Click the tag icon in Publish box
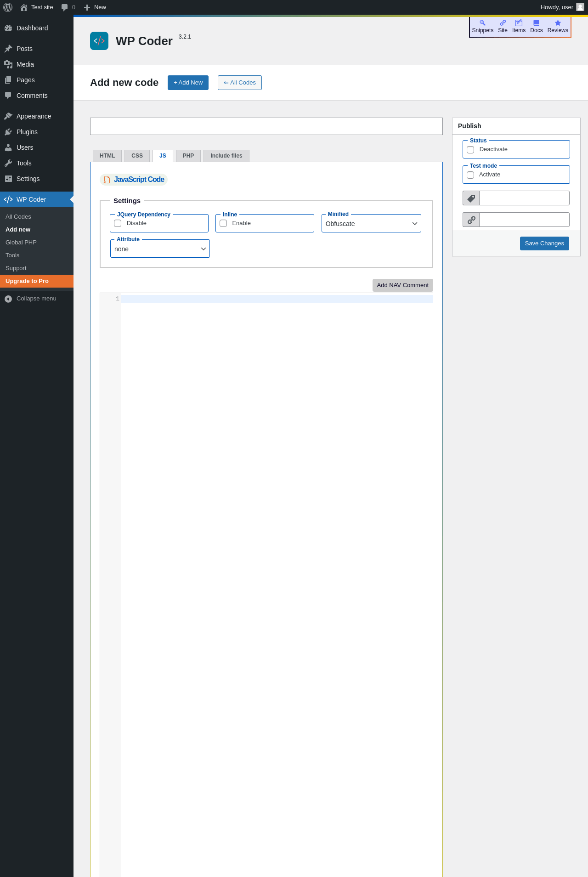 point(471,198)
